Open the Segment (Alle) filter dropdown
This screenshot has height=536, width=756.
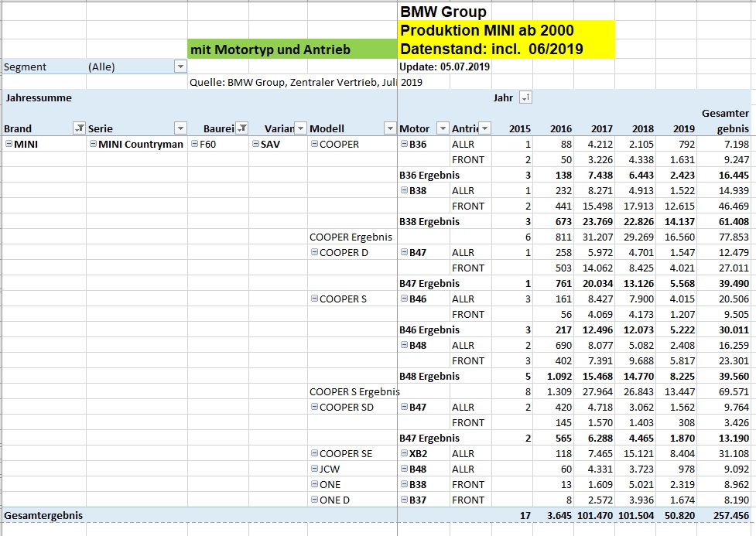[180, 67]
